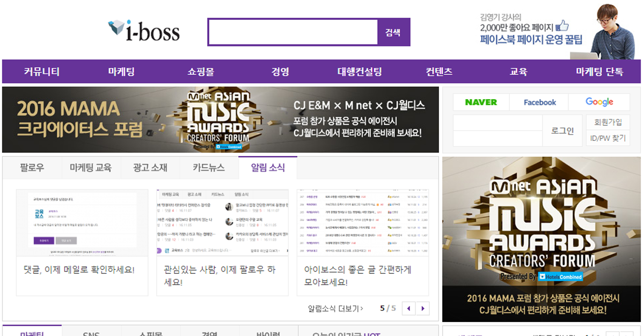Screen dimensions: 644x336
Task: Select the Google login icon
Action: (599, 102)
